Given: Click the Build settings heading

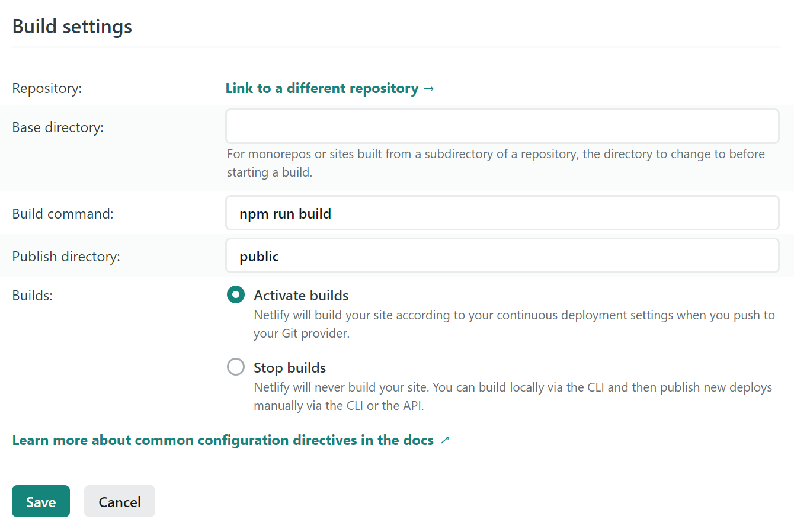Looking at the screenshot, I should click(x=72, y=27).
